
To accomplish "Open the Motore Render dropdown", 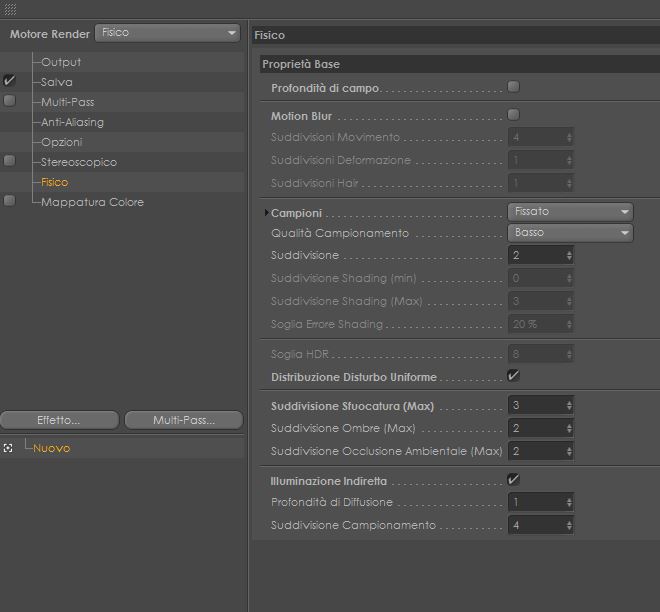I will (x=168, y=33).
